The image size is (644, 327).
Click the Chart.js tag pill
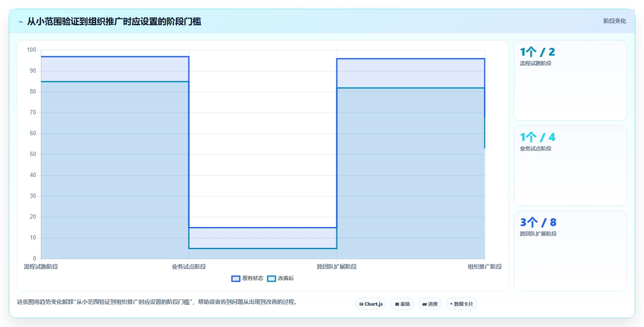click(x=371, y=304)
